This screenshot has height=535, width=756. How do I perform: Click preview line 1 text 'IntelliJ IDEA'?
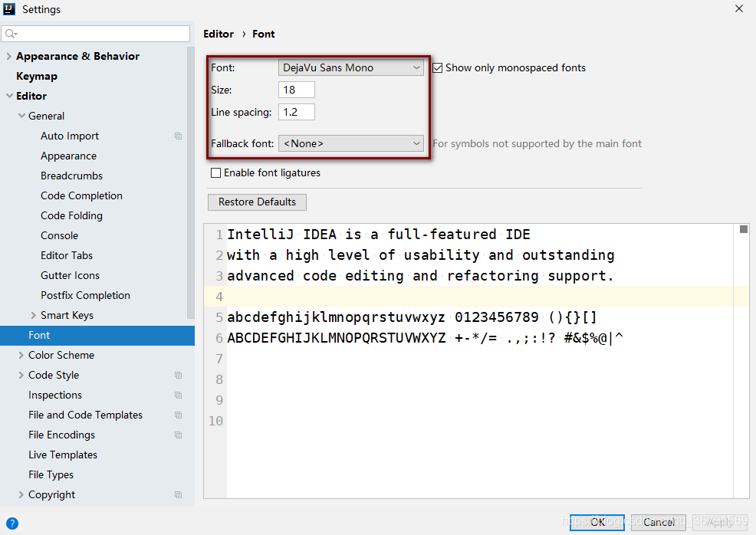tap(281, 235)
